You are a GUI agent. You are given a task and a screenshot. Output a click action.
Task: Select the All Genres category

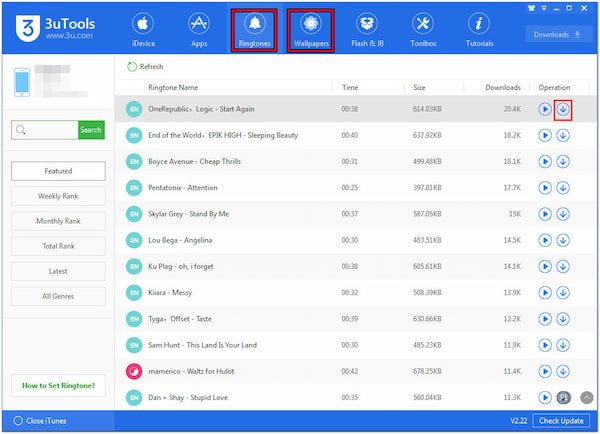point(58,296)
